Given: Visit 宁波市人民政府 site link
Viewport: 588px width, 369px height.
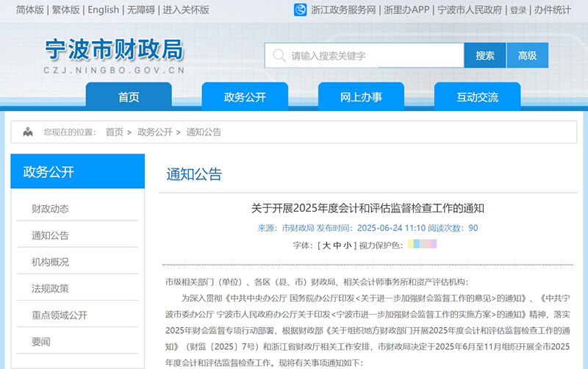Looking at the screenshot, I should click(470, 10).
